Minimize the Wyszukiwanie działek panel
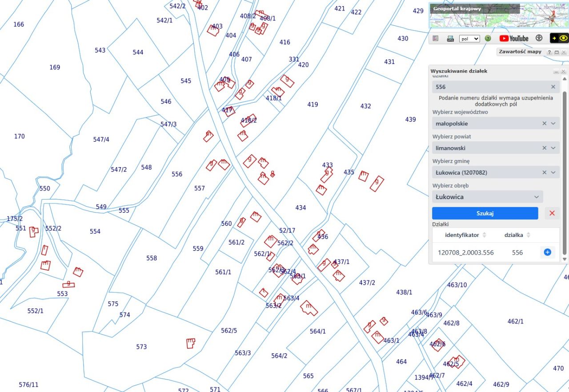 pyautogui.click(x=556, y=72)
